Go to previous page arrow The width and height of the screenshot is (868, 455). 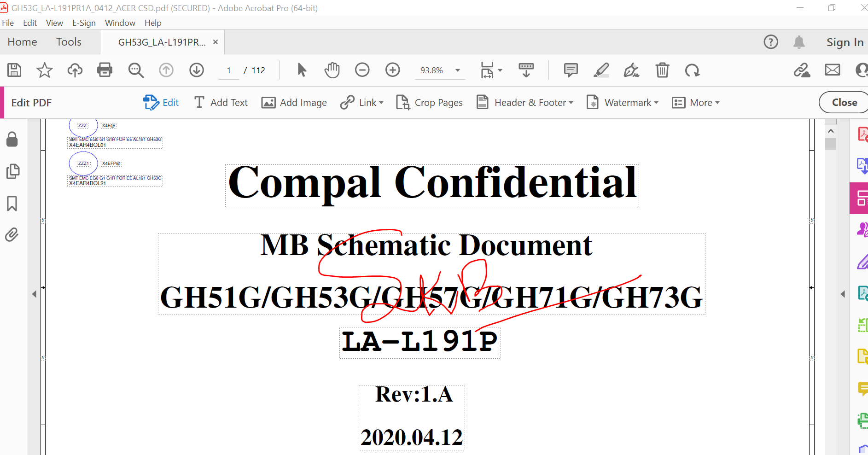pos(166,70)
